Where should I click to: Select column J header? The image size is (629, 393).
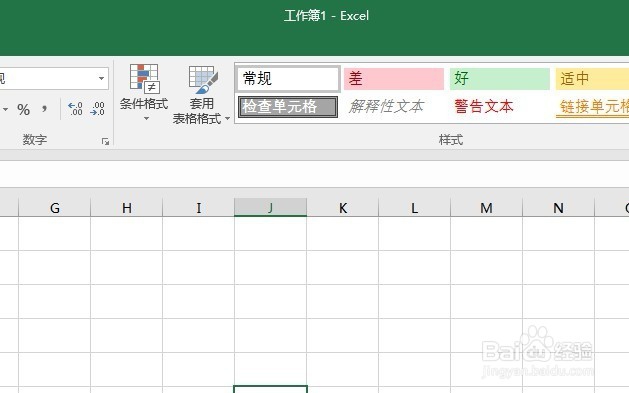click(270, 208)
